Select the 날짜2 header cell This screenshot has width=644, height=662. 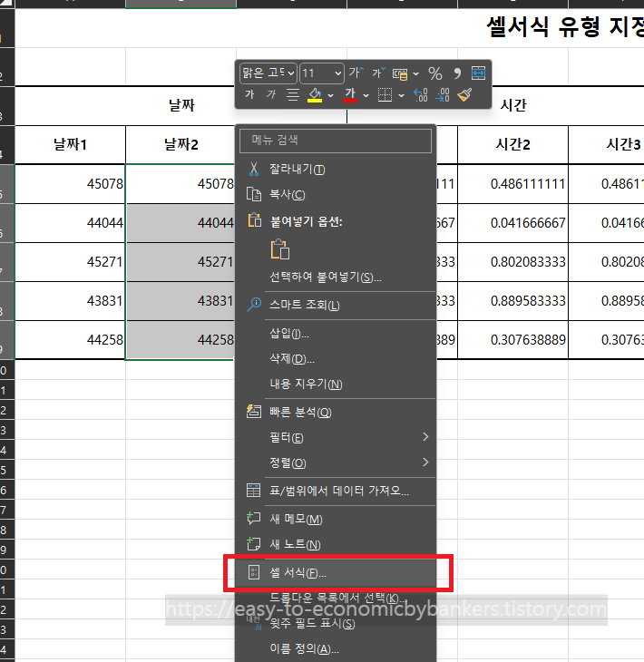pyautogui.click(x=181, y=144)
